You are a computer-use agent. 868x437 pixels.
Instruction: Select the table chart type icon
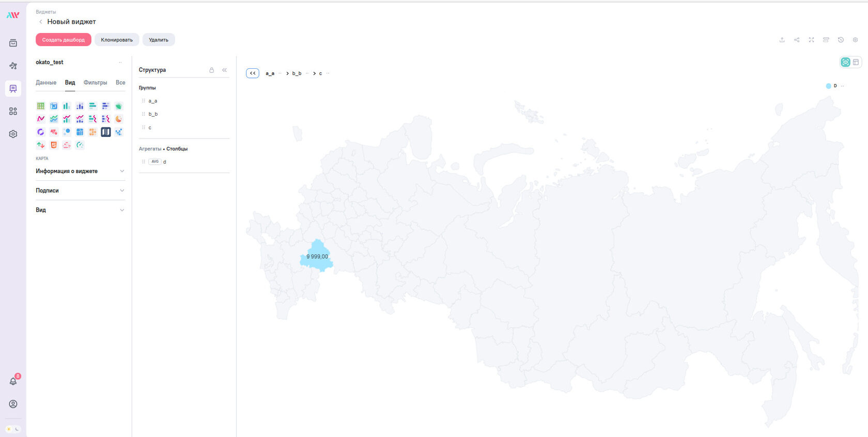point(40,106)
